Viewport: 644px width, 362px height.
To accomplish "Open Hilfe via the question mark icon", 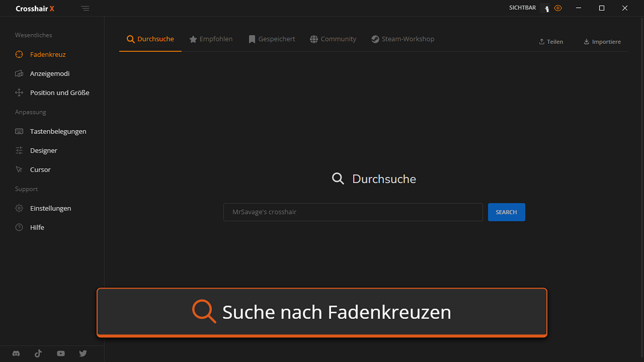I will (x=19, y=227).
